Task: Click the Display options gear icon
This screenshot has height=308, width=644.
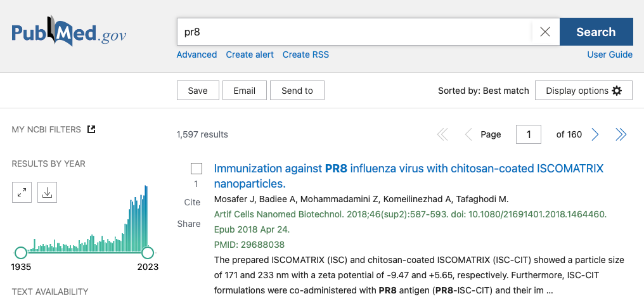Action: [617, 91]
